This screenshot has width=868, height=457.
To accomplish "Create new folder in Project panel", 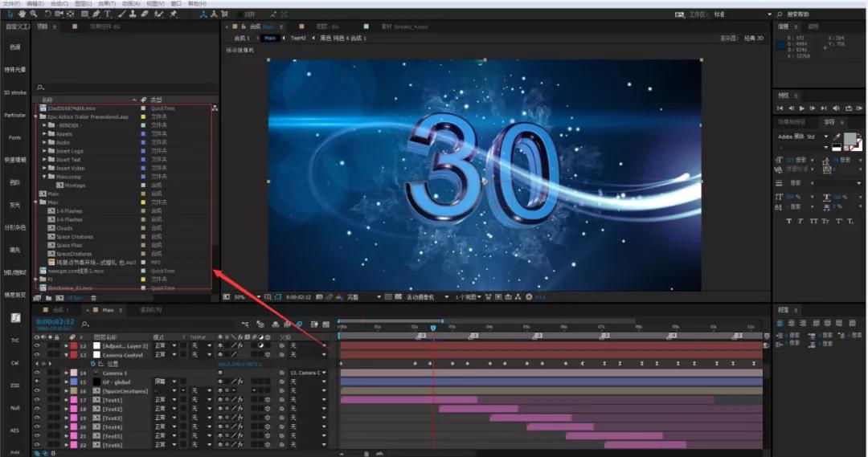I will [x=48, y=298].
